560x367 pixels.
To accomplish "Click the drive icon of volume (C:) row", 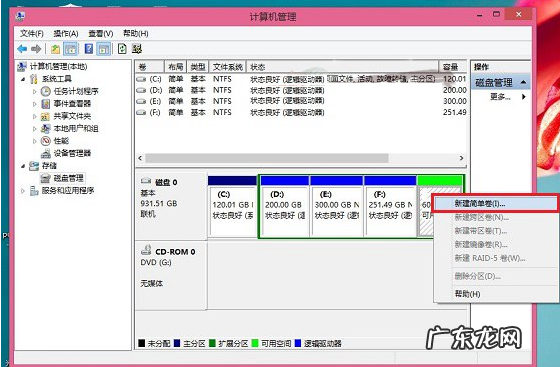I will click(x=141, y=79).
